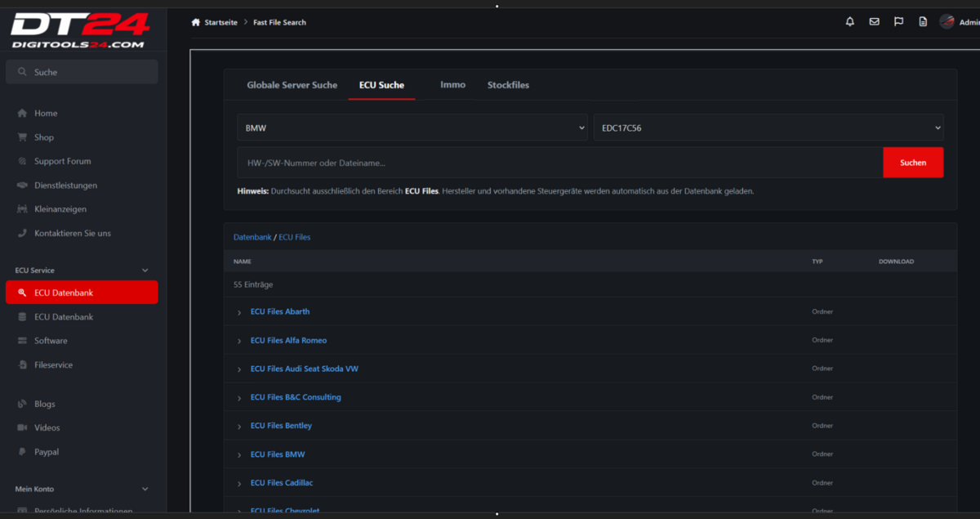The image size is (980, 519).
Task: Focus the sidebar Suche field
Action: click(x=82, y=72)
